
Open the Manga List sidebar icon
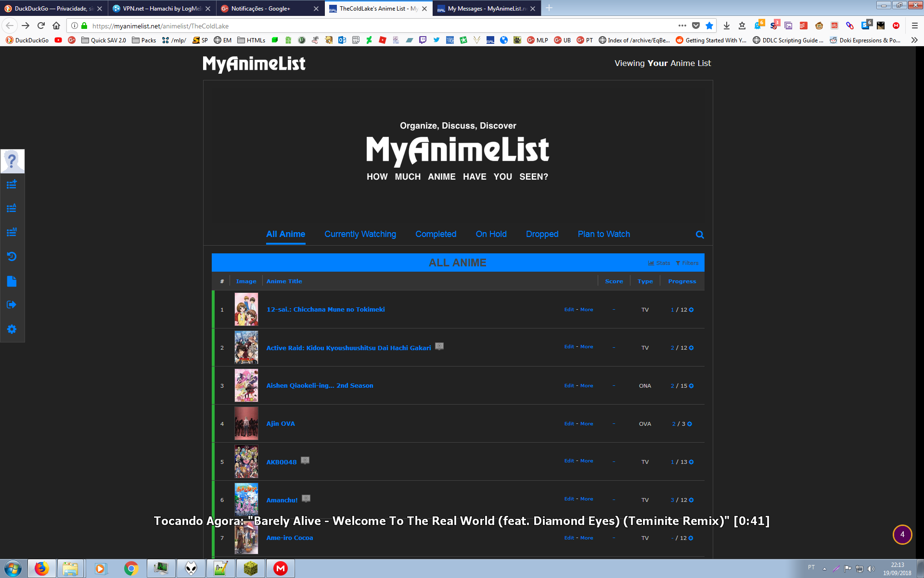coord(12,232)
